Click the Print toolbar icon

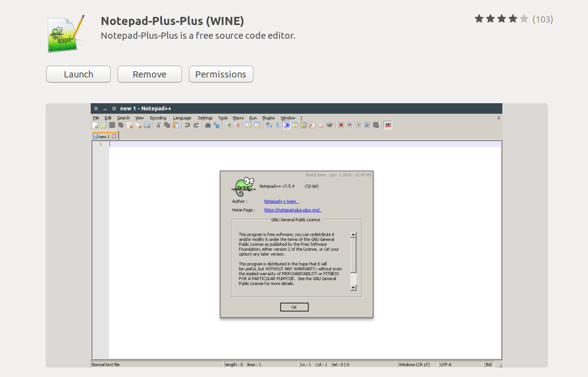click(x=147, y=125)
